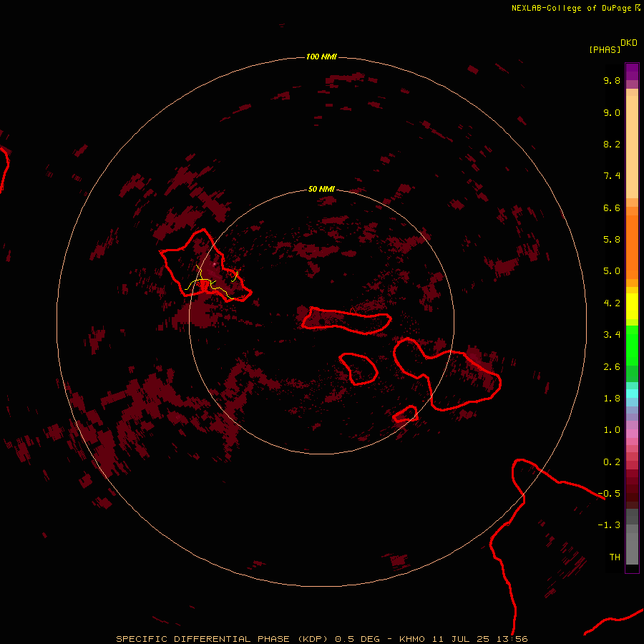This screenshot has height=644, width=644.
Task: Pick the yellow segment of the color scale
Action: tap(632, 306)
